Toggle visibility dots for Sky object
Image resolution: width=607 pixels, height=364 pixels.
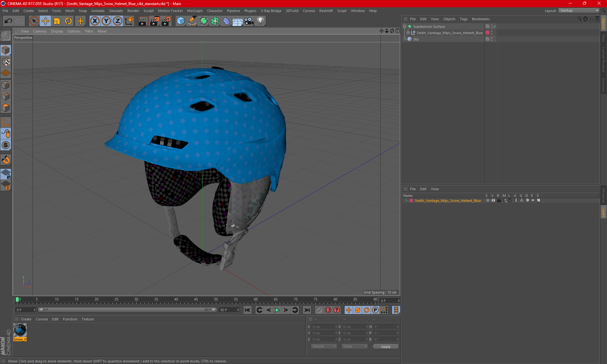coord(492,39)
